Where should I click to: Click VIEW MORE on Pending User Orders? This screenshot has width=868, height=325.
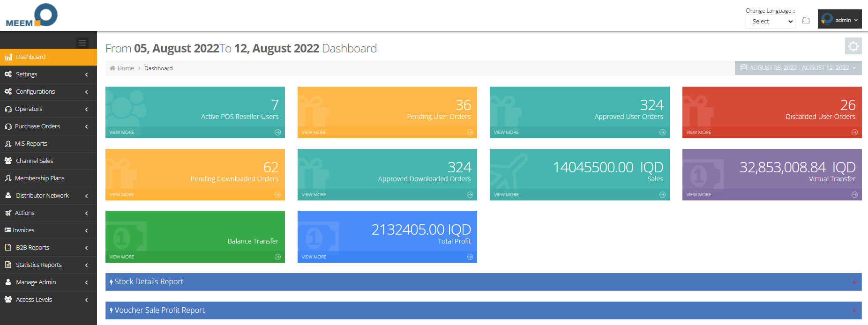click(x=314, y=133)
